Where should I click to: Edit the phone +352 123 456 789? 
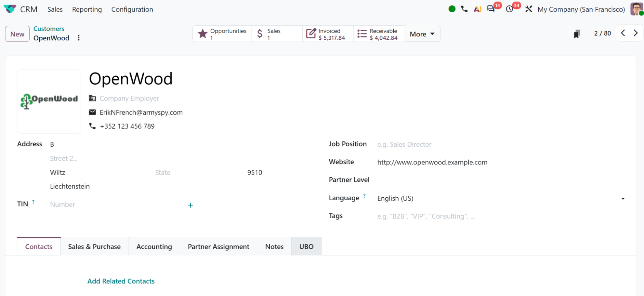click(x=127, y=126)
